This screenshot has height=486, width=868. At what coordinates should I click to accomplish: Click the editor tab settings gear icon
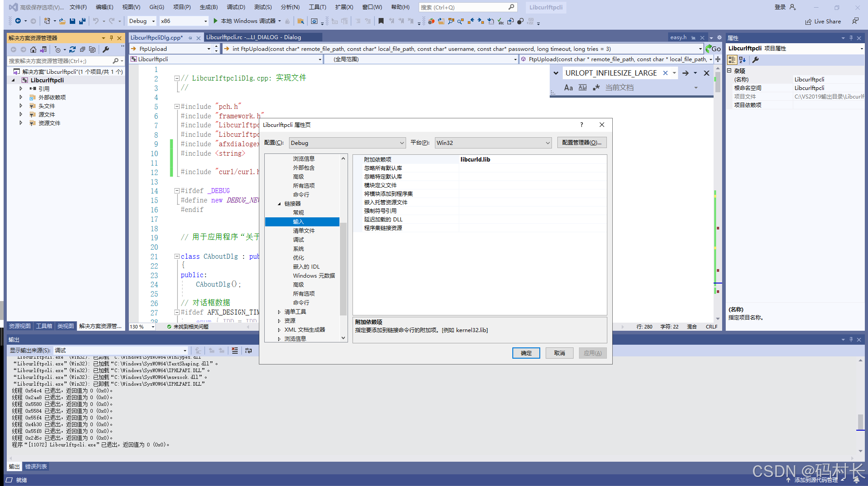point(719,37)
